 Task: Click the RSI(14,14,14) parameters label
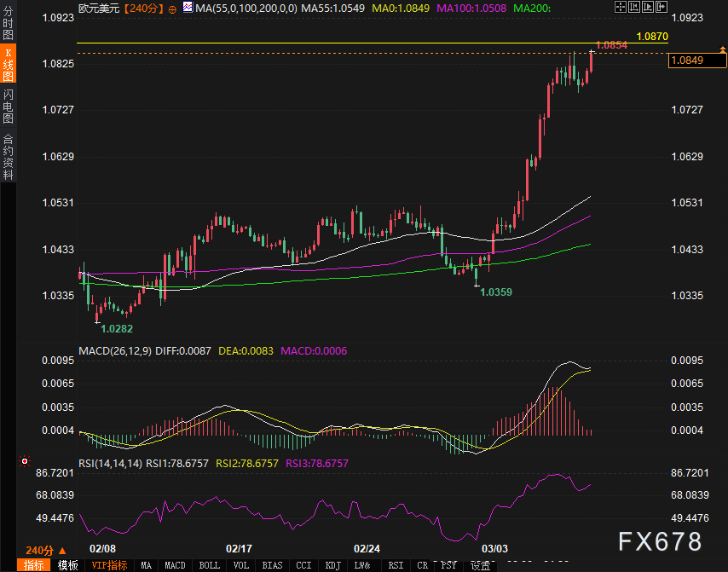pyautogui.click(x=111, y=464)
